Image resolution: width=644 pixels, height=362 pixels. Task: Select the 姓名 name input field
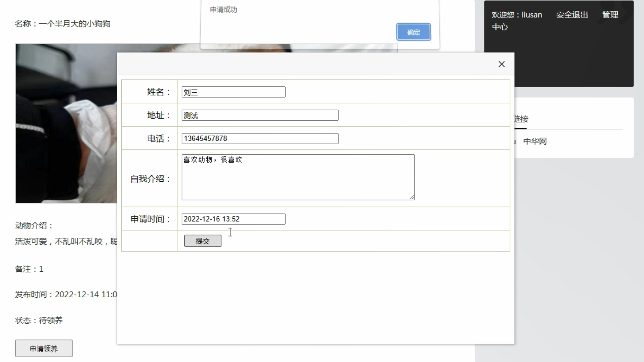click(x=234, y=92)
